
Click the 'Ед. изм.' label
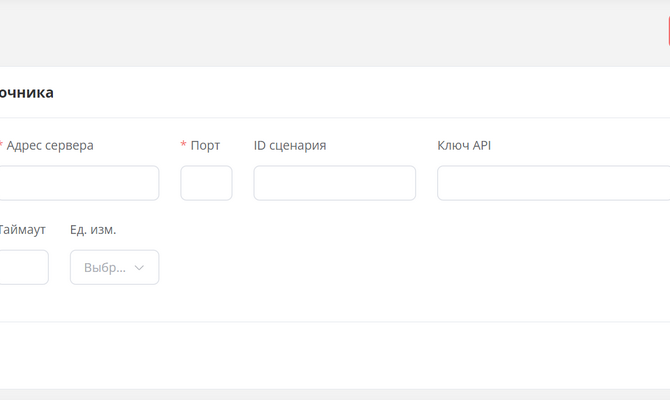93,230
